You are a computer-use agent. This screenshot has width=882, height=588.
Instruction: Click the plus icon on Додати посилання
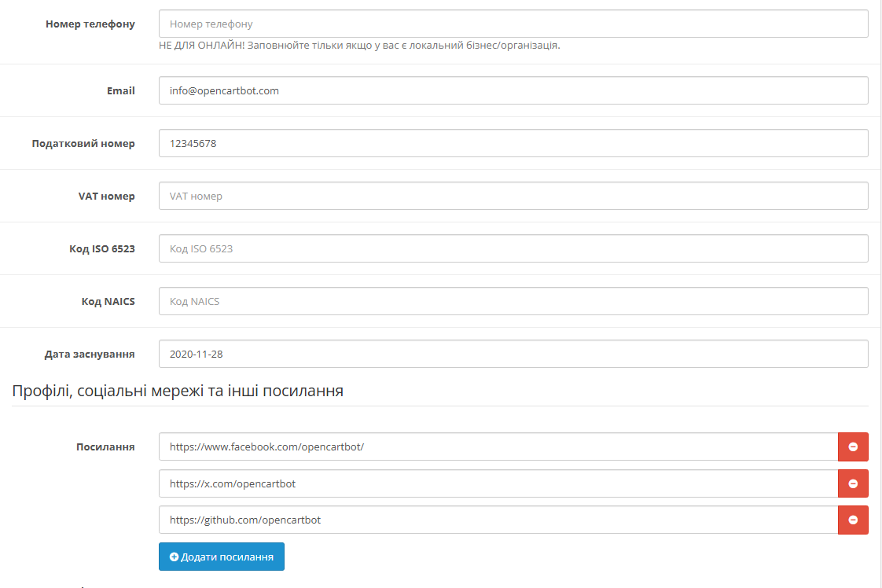click(x=175, y=557)
